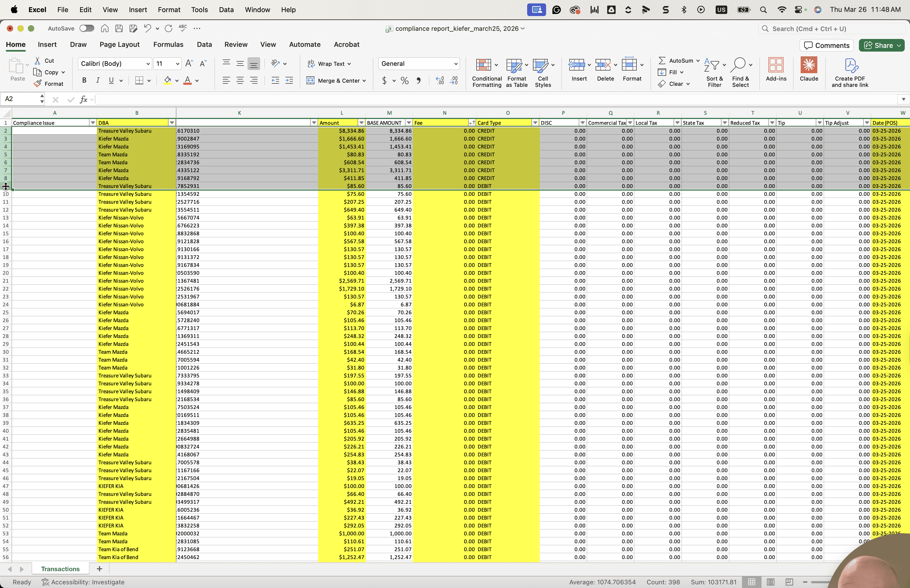Click the Redo icon in the title bar
The image size is (910, 588).
pos(169,28)
